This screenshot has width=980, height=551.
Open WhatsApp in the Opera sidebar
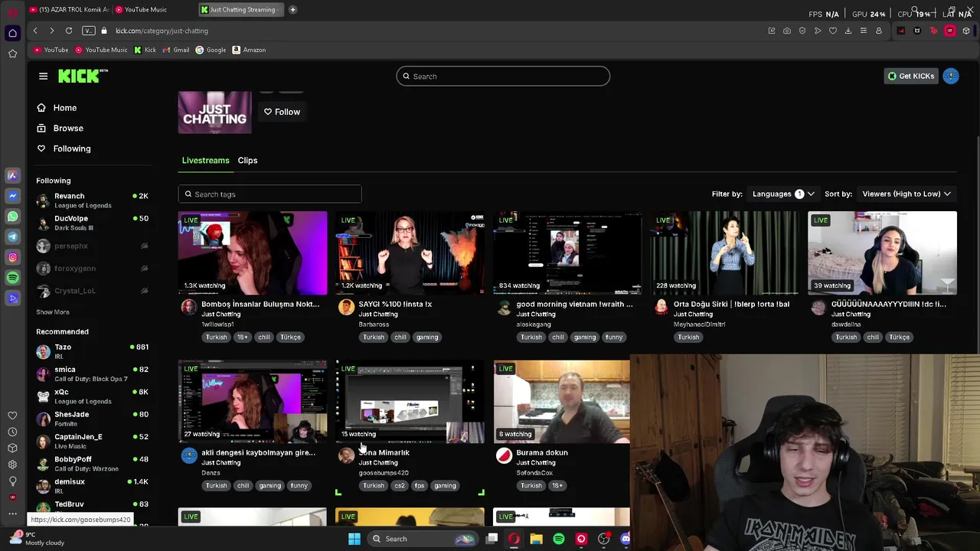(x=12, y=217)
